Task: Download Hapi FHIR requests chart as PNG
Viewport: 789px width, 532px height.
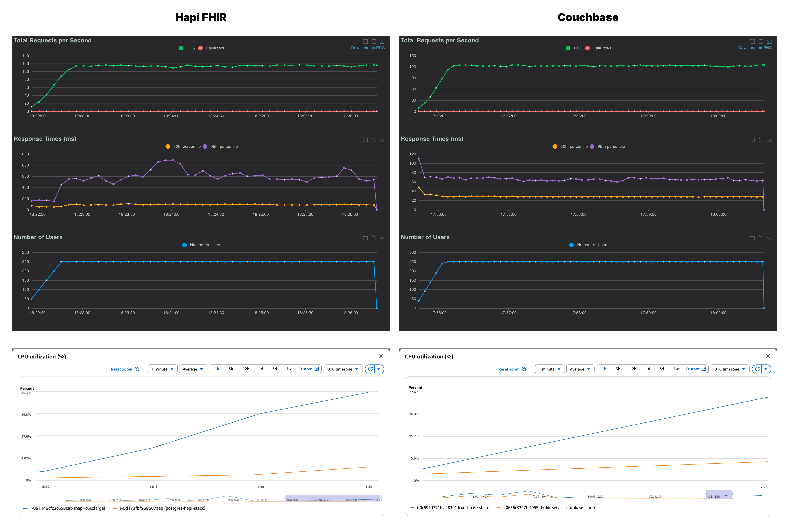Action: (x=382, y=41)
